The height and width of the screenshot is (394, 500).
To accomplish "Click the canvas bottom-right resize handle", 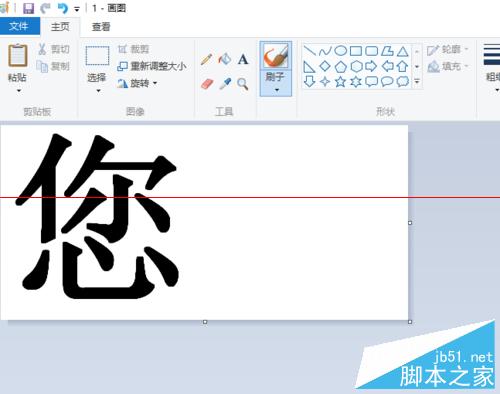I will pos(410,322).
